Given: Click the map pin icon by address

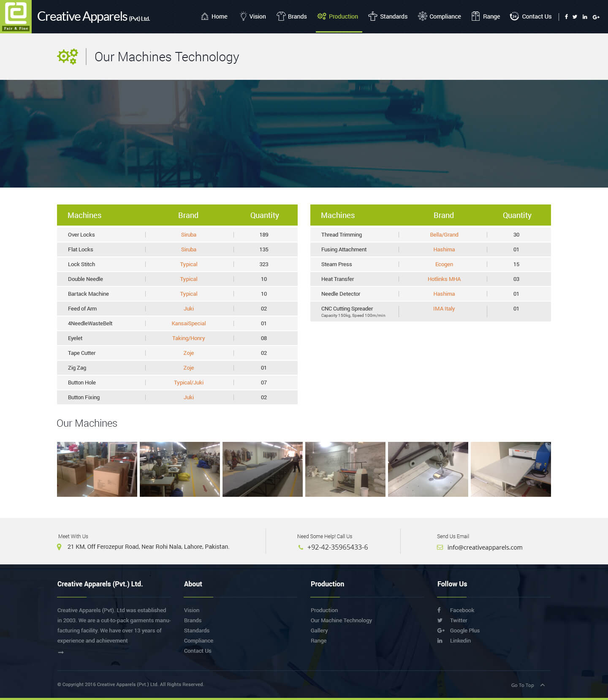Looking at the screenshot, I should [59, 547].
